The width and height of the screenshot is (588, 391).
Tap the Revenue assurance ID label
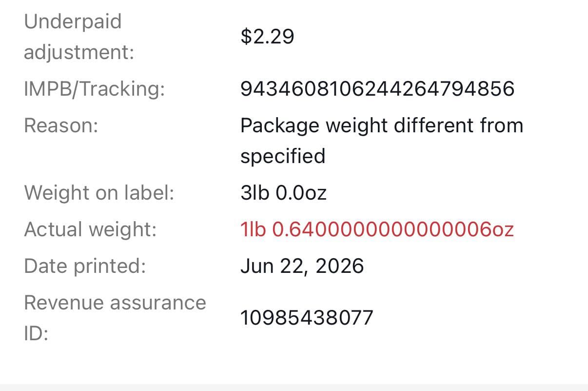point(115,318)
